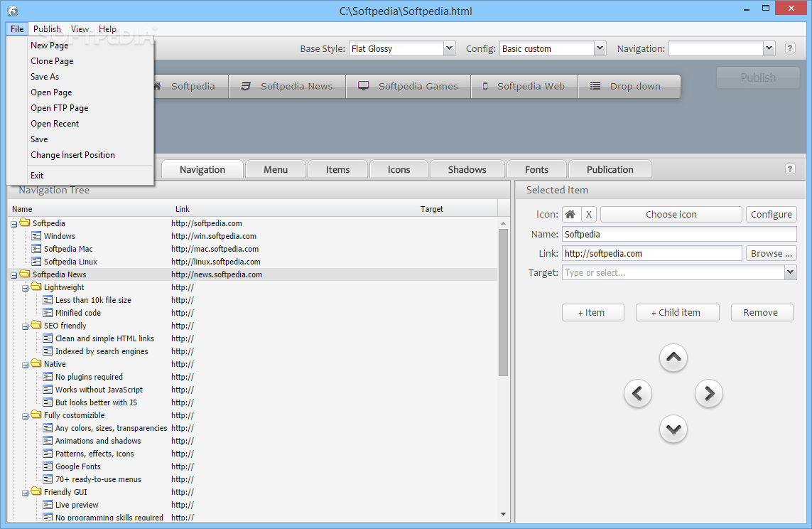
Task: Select Exit from File menu
Action: point(80,175)
